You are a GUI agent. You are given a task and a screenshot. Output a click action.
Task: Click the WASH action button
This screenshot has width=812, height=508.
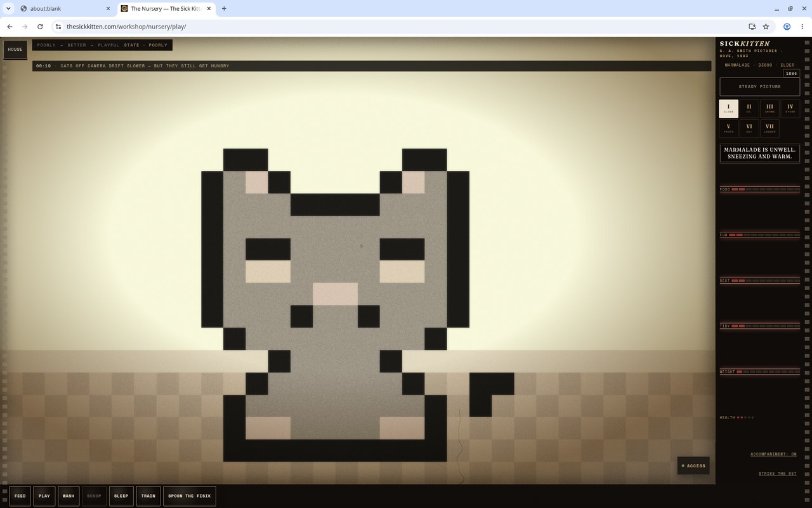tap(69, 496)
